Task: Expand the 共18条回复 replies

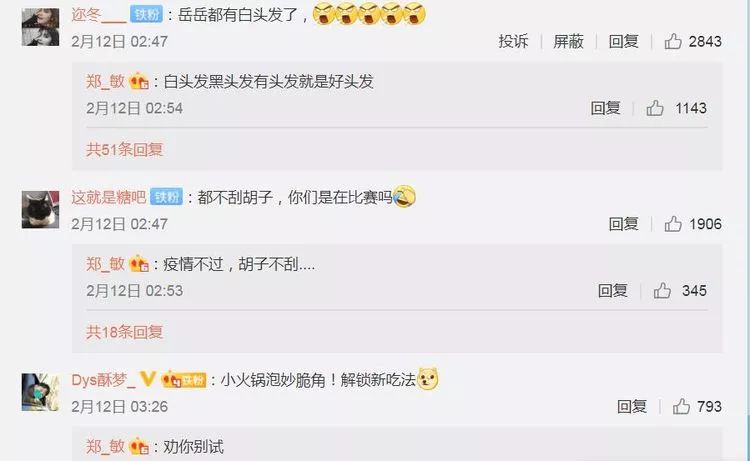Action: click(124, 332)
